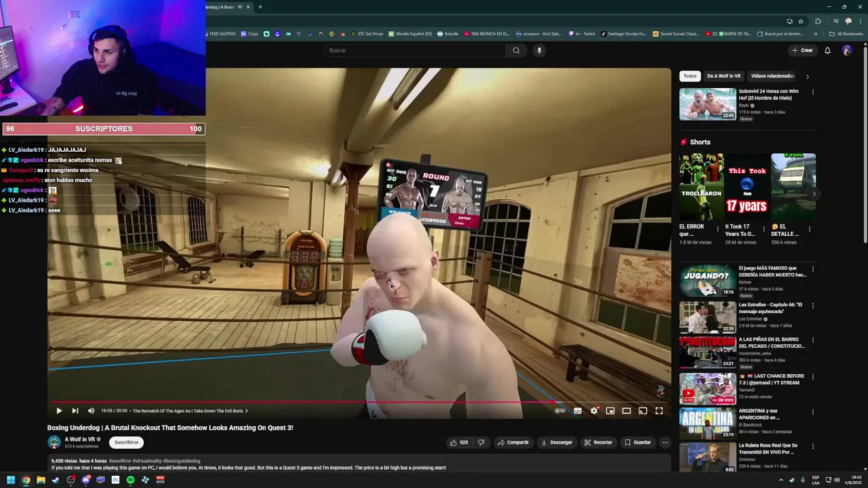Subscribe to A Wolf in VR
The image size is (868, 488).
coord(126,443)
